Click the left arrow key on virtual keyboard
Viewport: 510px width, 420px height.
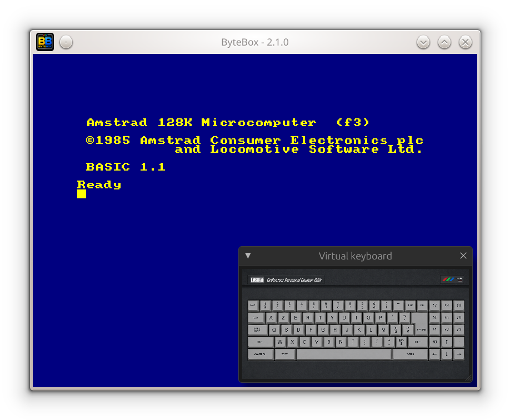434,354
